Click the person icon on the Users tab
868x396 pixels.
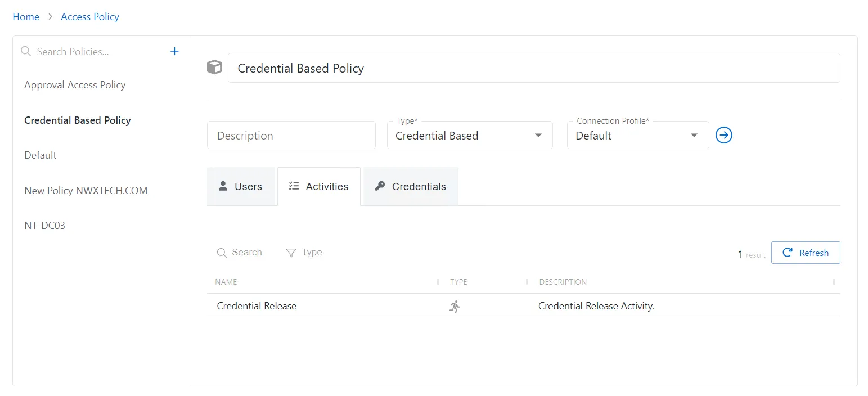point(223,186)
